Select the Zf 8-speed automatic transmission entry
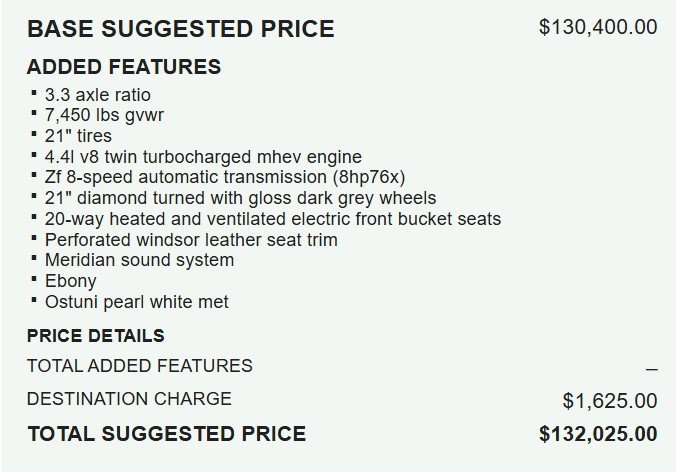The height and width of the screenshot is (472, 676). pyautogui.click(x=225, y=177)
